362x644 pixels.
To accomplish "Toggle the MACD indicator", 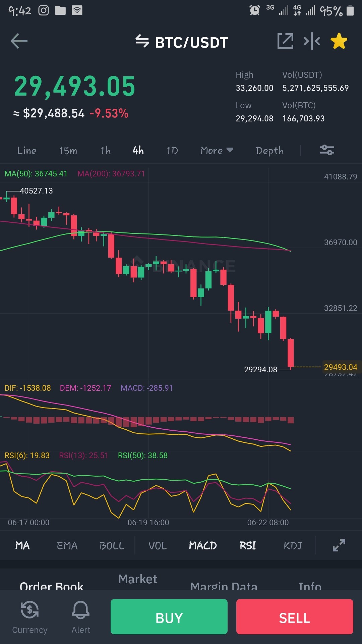I will tap(203, 546).
